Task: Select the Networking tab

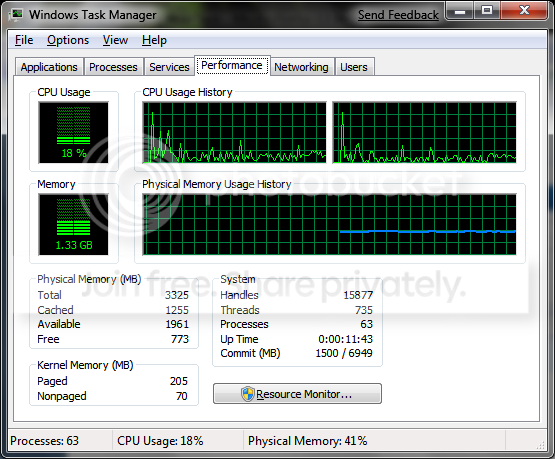Action: [x=301, y=67]
